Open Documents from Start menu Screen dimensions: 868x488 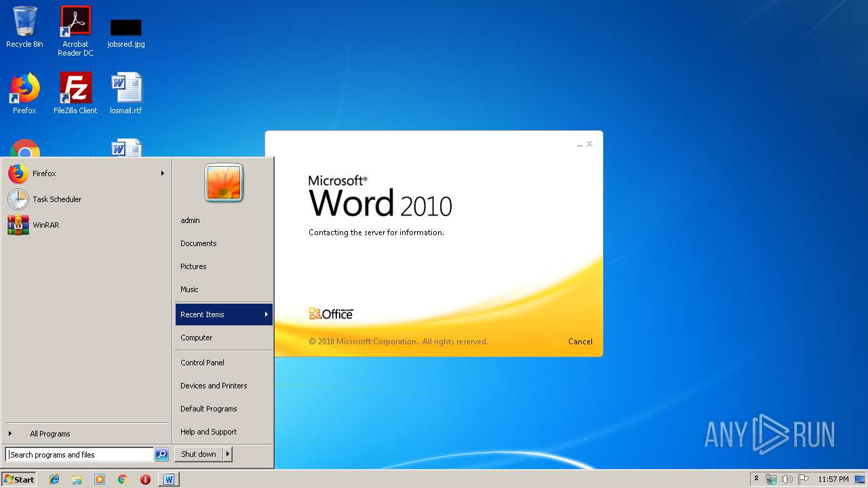pyautogui.click(x=224, y=243)
